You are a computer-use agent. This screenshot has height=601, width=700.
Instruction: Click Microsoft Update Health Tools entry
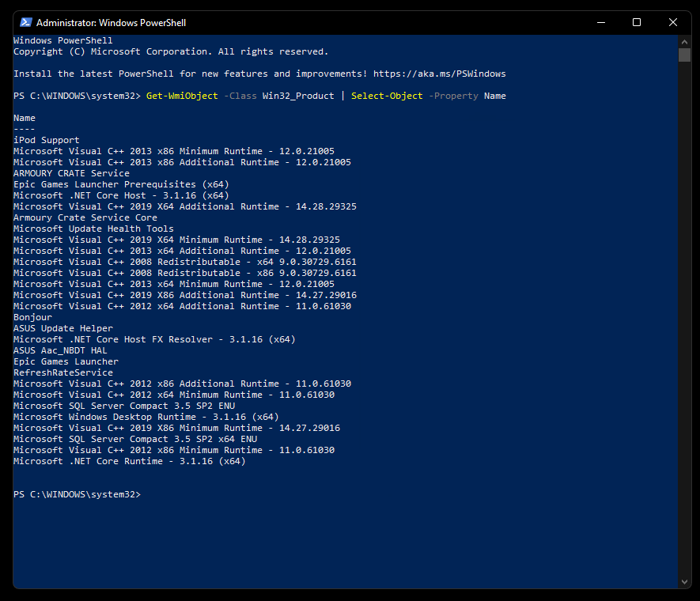coord(93,229)
